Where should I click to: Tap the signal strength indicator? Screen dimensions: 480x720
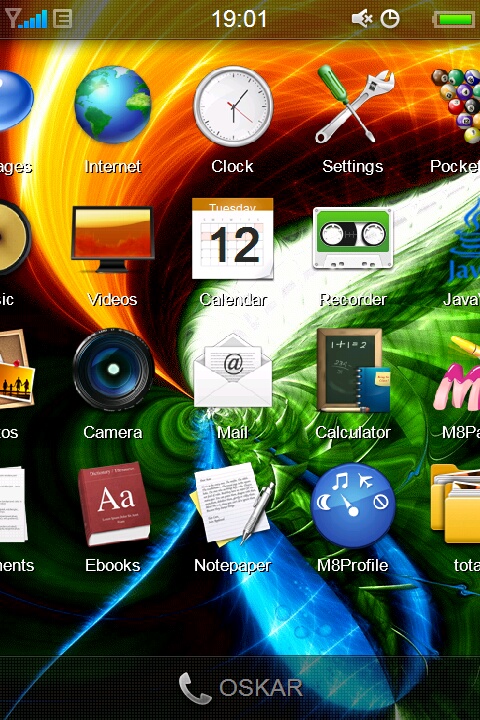26,19
